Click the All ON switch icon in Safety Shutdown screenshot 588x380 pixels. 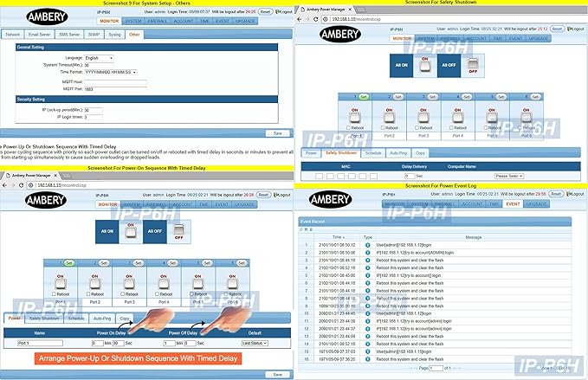click(x=425, y=66)
